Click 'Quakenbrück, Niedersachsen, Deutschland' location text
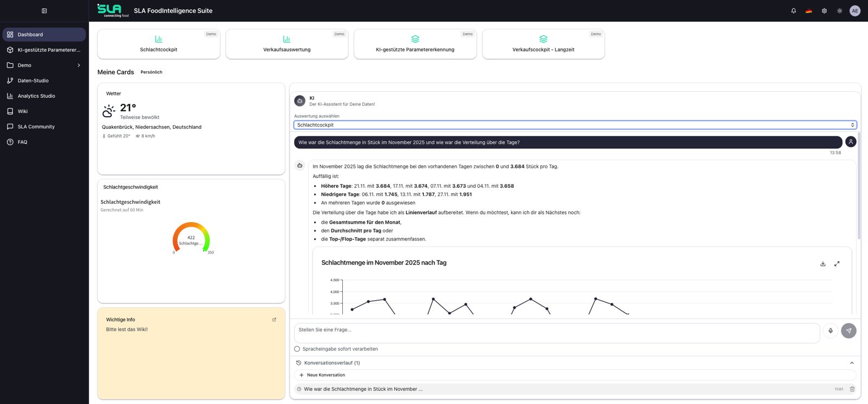The image size is (868, 404). click(x=151, y=127)
